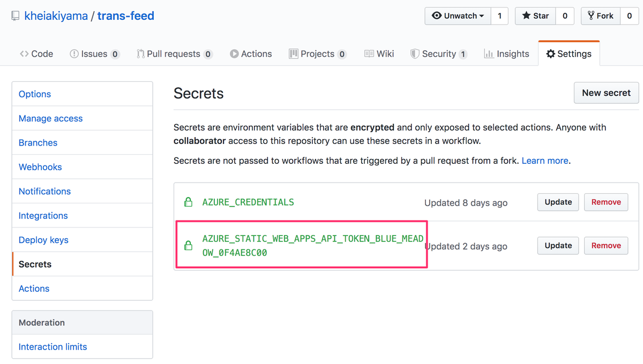Screen dimensions: 643x364
Task: Fork the trans-feed repository
Action: point(601,16)
